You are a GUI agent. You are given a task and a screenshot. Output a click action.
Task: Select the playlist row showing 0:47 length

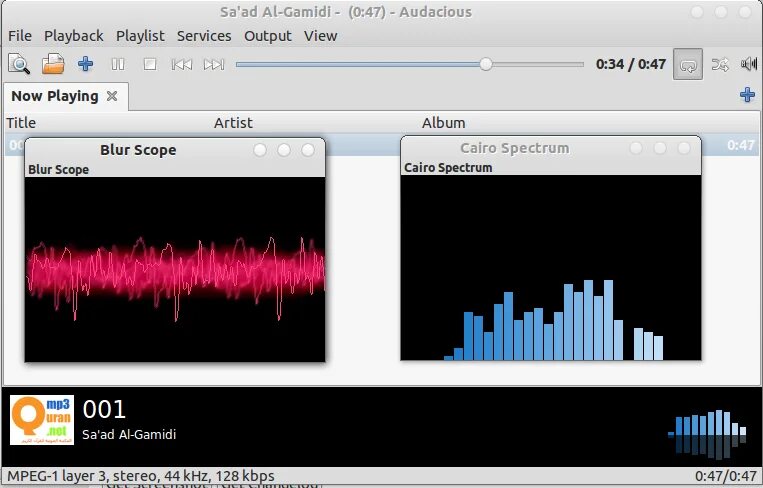tap(382, 145)
